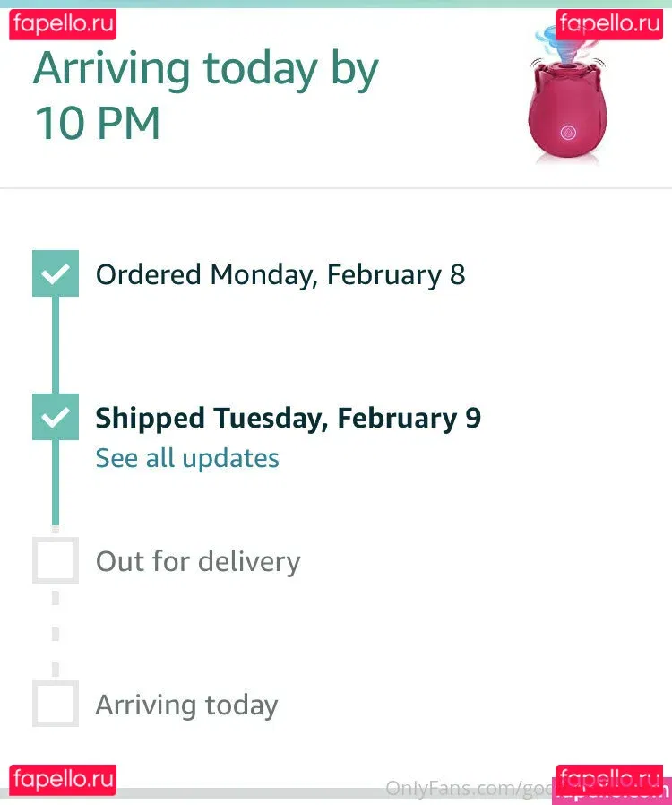672x805 pixels.
Task: Click the empty Arriving today box
Action: pyautogui.click(x=56, y=704)
